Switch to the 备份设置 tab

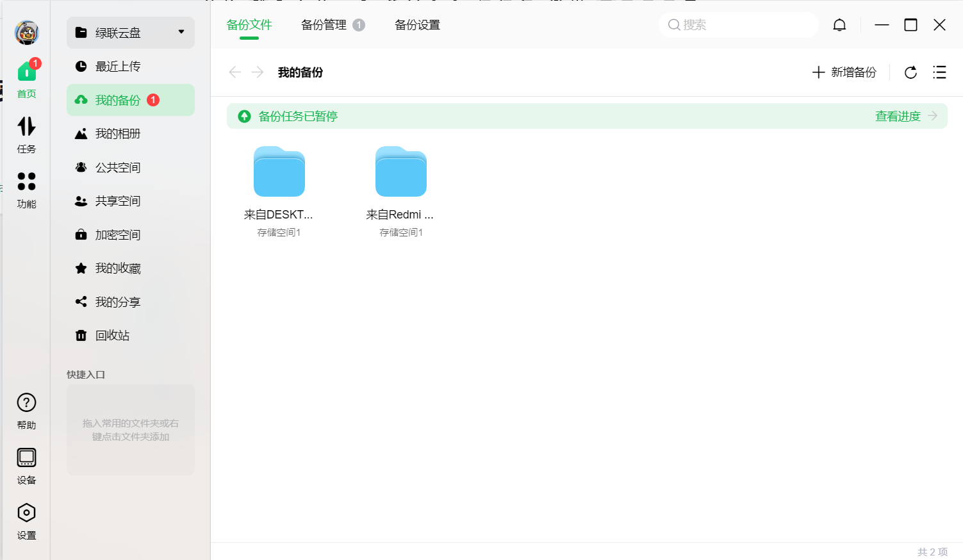[417, 25]
